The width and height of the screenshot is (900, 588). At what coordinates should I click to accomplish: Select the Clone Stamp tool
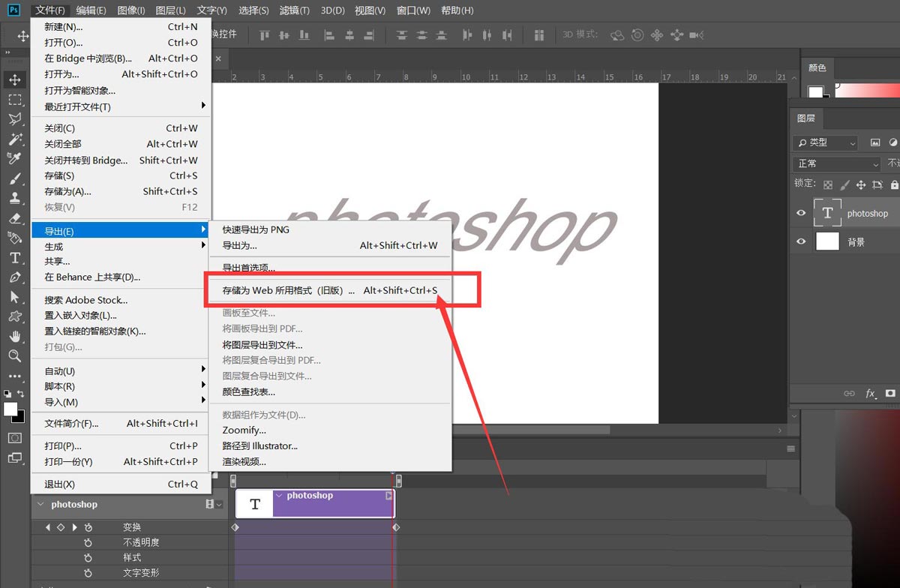(15, 198)
